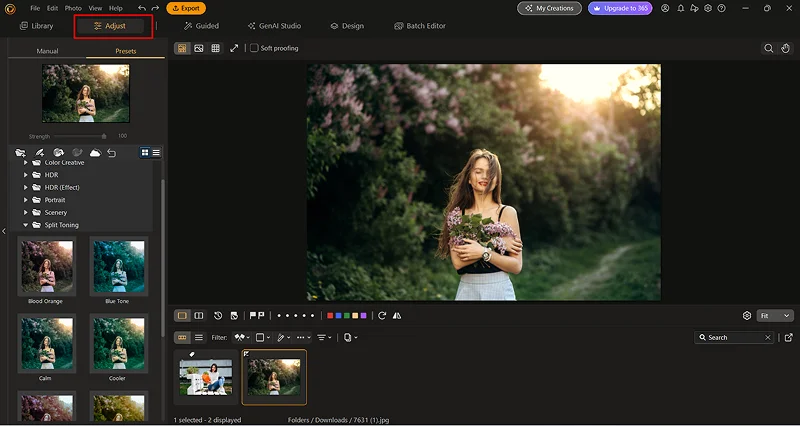
Task: Enable the Soft proofing checkbox
Action: pyautogui.click(x=254, y=48)
